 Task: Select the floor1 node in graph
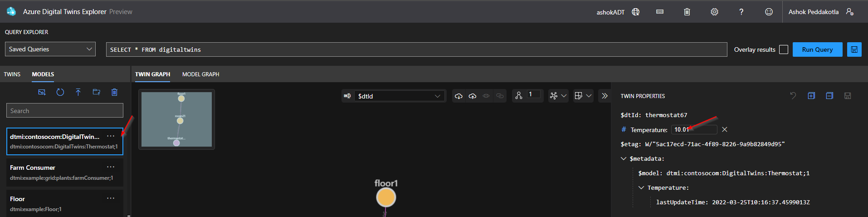(386, 197)
